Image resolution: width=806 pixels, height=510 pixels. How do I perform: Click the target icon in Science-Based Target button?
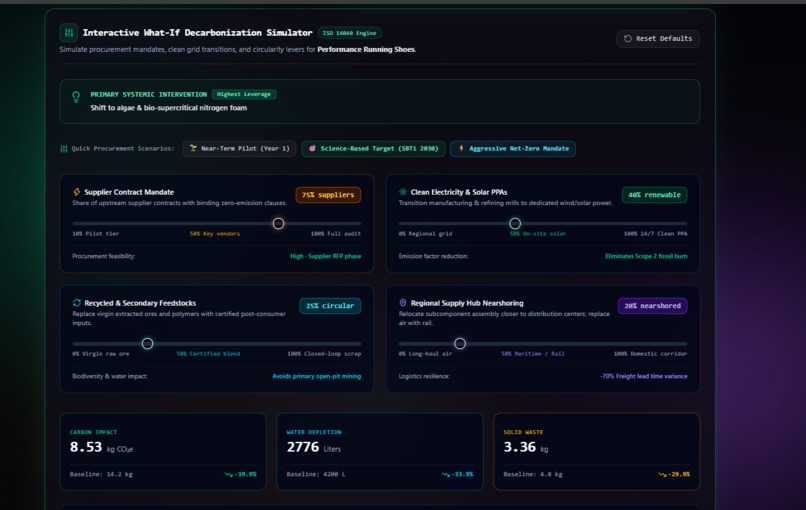pyautogui.click(x=313, y=148)
